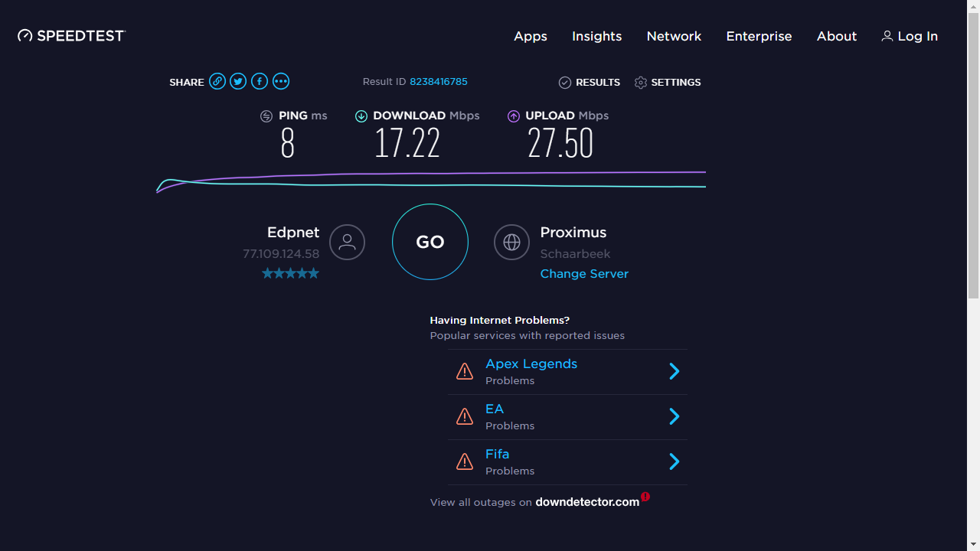Expand Fifa problems chevron arrow
This screenshot has height=551, width=980.
coord(675,461)
